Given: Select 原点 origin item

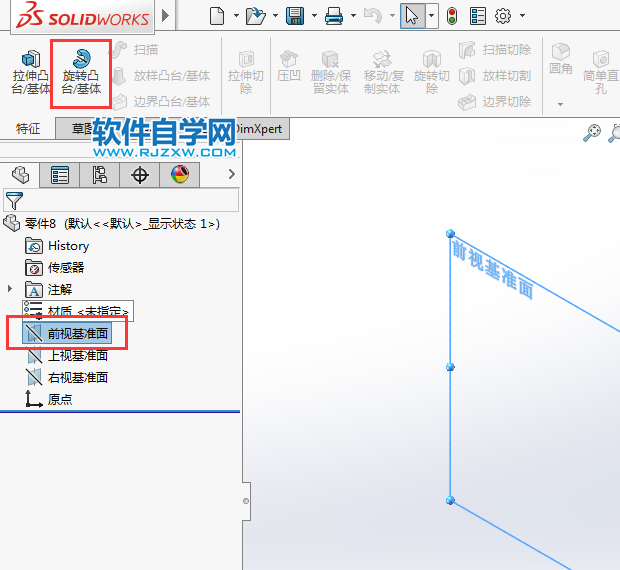Looking at the screenshot, I should point(49,399).
